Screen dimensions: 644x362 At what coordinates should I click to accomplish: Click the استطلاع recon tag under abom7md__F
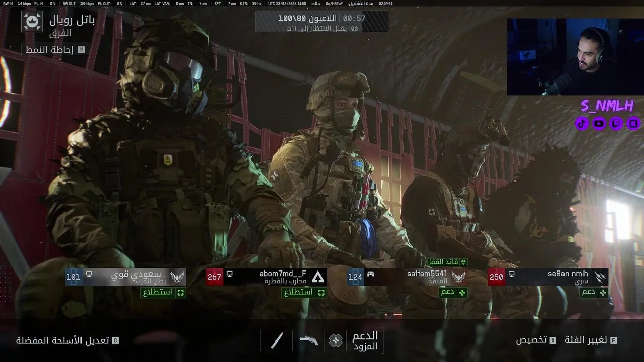(x=304, y=292)
